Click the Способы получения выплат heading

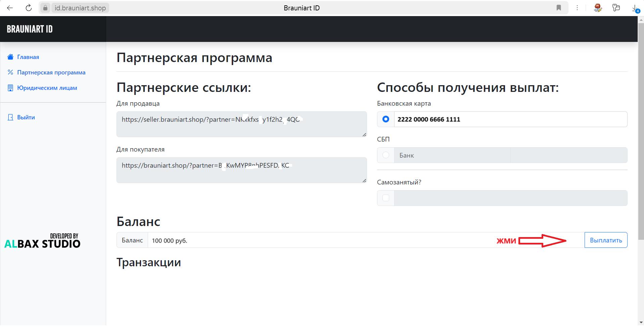(x=468, y=87)
